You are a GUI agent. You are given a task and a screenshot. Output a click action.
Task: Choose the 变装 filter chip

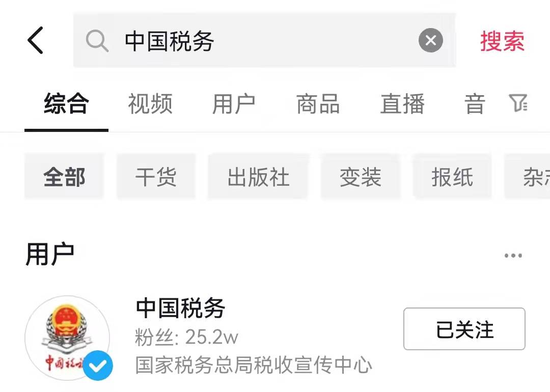coord(361,177)
